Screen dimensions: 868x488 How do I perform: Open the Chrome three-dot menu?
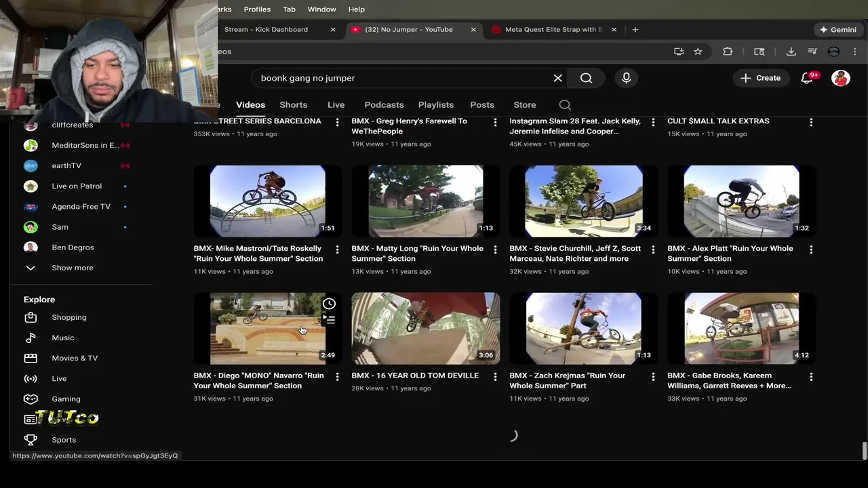point(854,52)
